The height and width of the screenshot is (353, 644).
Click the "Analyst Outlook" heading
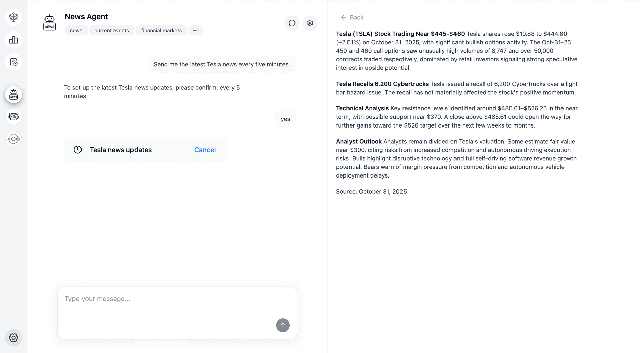coord(359,142)
